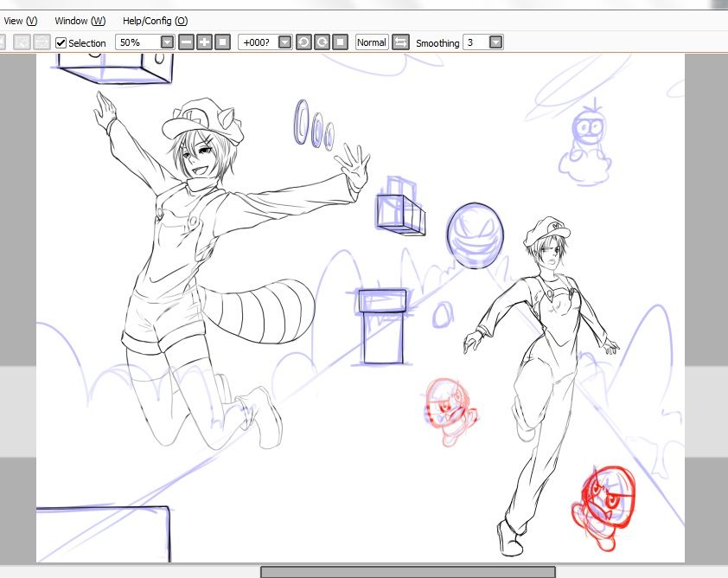Click the zoom out minus icon
The width and height of the screenshot is (728, 578).
186,42
